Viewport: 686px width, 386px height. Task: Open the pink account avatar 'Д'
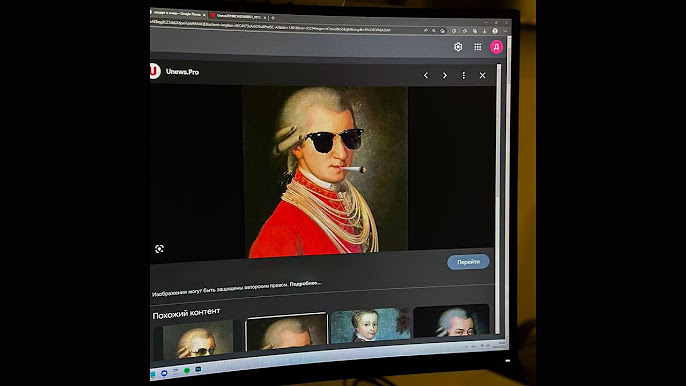[497, 47]
